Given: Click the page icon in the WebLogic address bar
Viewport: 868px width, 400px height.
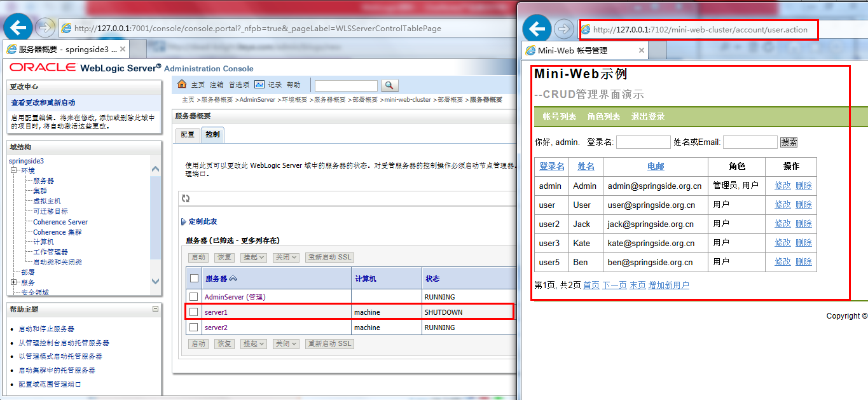Looking at the screenshot, I should pos(65,28).
